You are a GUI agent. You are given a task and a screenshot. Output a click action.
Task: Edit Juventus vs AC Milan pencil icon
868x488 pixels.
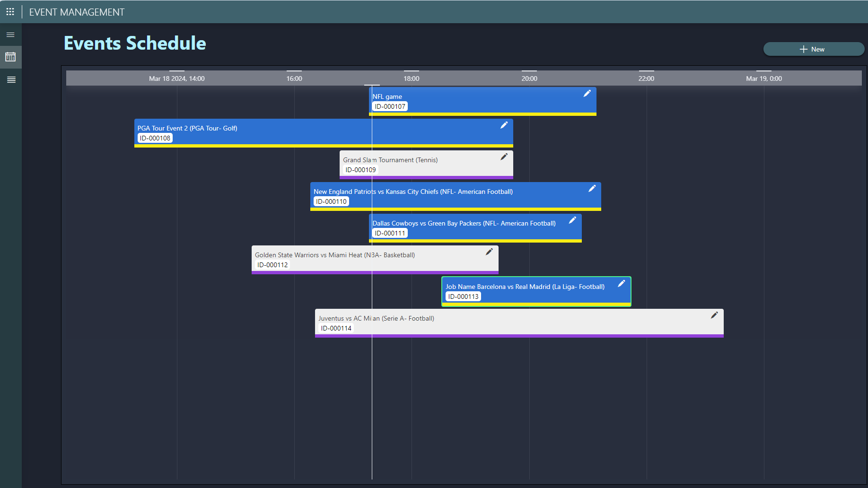[x=714, y=315]
